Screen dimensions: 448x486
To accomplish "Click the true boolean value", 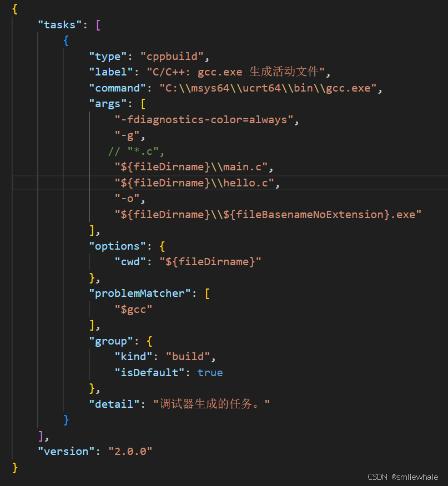I will point(210,372).
